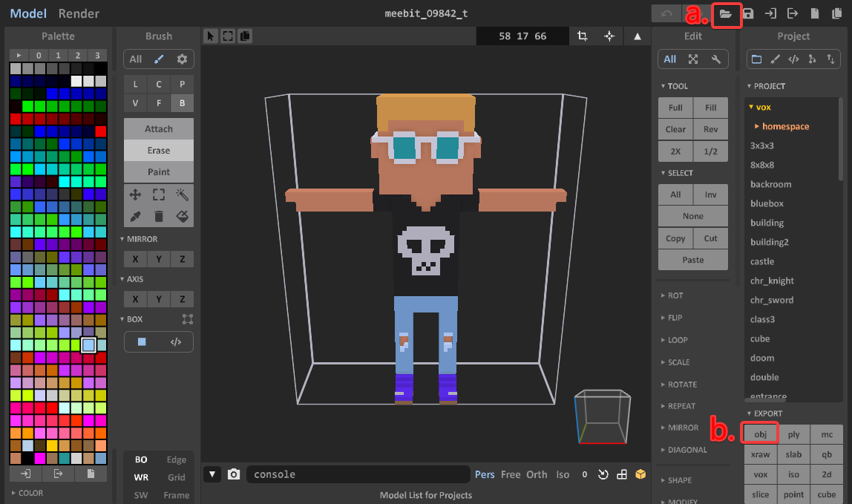Pick the eyedropper color picker tool
The height and width of the screenshot is (504, 852).
[x=135, y=217]
